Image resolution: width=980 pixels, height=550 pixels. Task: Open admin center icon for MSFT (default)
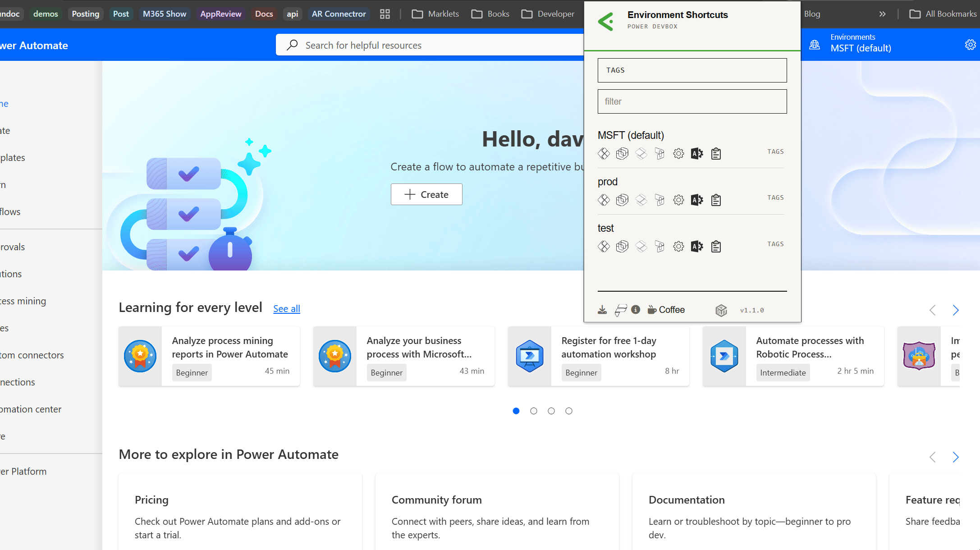697,154
